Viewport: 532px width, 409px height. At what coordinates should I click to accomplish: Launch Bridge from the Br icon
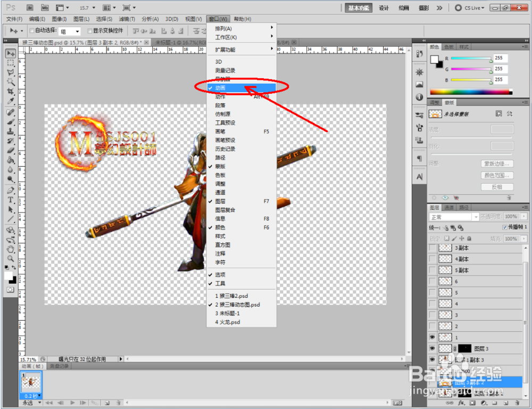pyautogui.click(x=30, y=7)
